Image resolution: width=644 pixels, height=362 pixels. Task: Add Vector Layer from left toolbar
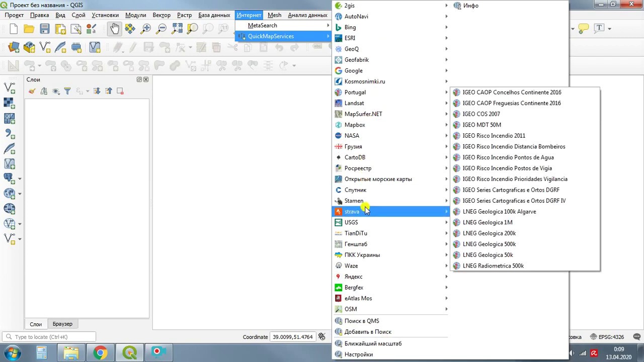pyautogui.click(x=10, y=88)
